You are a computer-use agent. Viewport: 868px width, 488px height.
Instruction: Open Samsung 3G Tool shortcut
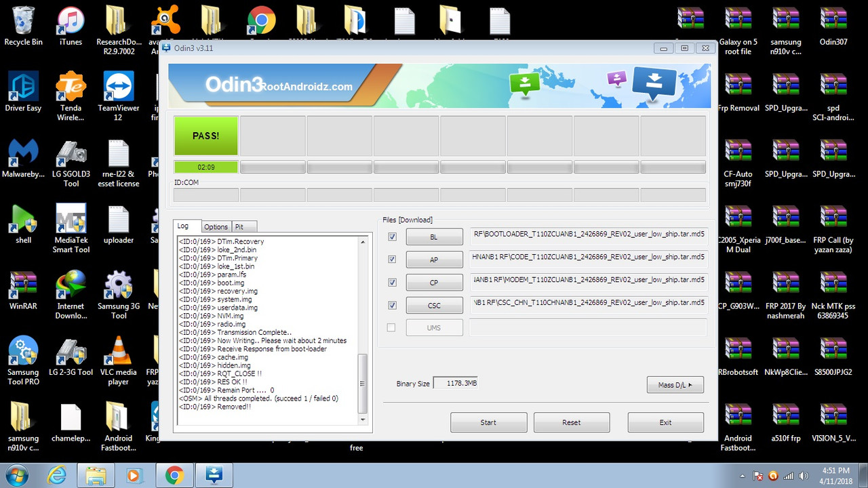(118, 295)
